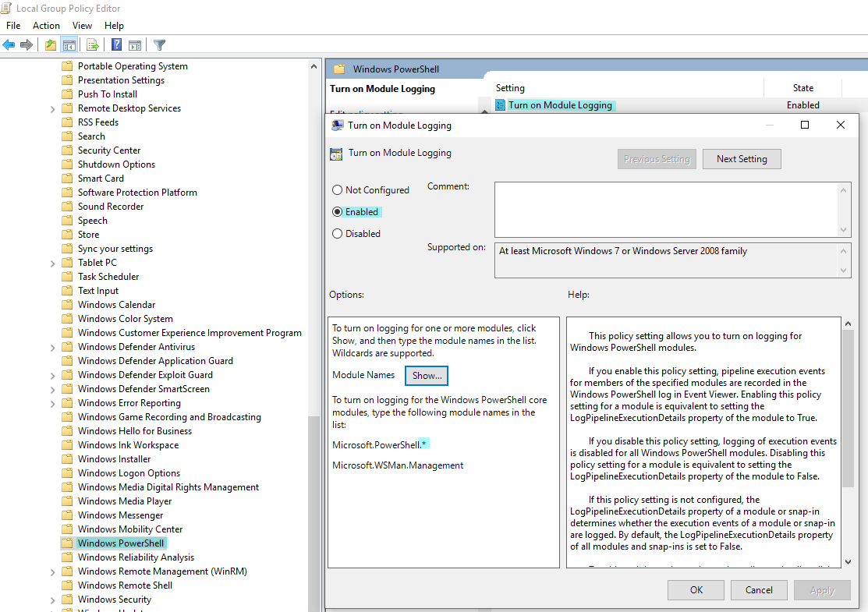The width and height of the screenshot is (868, 612).
Task: Select Windows Logon Options in the tree
Action: coord(129,473)
